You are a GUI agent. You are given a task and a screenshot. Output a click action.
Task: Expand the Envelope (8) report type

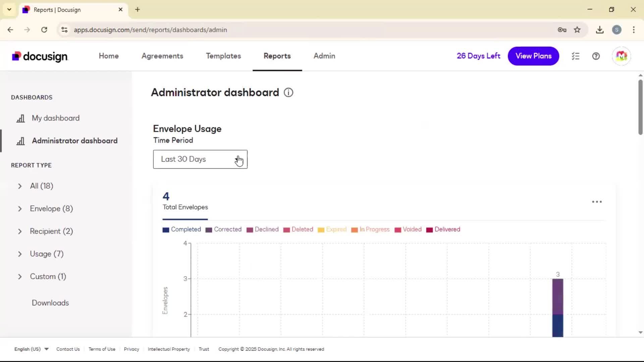(20, 209)
